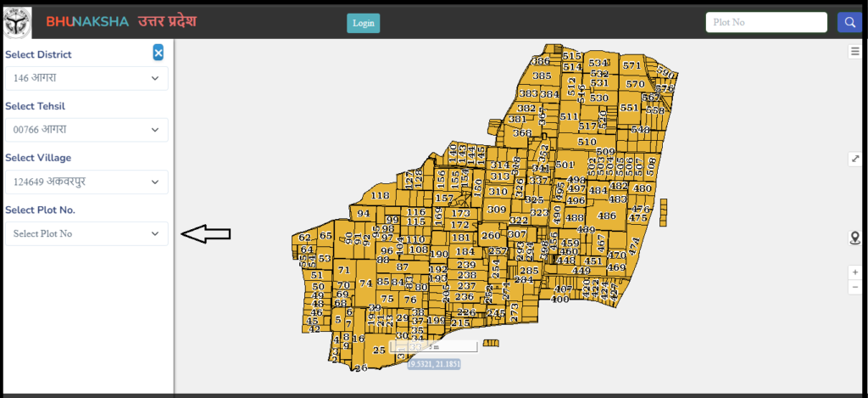The height and width of the screenshot is (398, 868).
Task: Open the Select District dropdown
Action: click(x=86, y=78)
